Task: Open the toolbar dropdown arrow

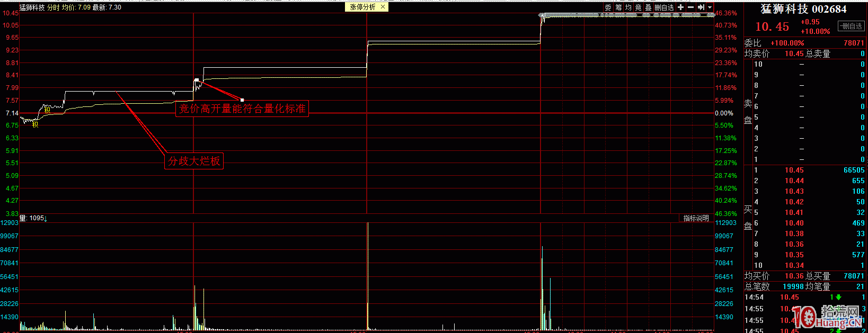Action: point(710,7)
